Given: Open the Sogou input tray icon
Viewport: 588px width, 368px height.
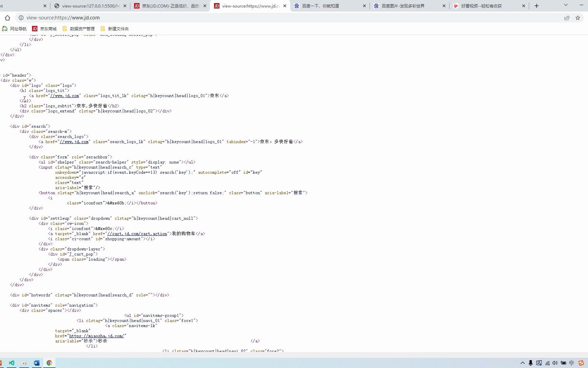Looking at the screenshot, I should pos(581,363).
